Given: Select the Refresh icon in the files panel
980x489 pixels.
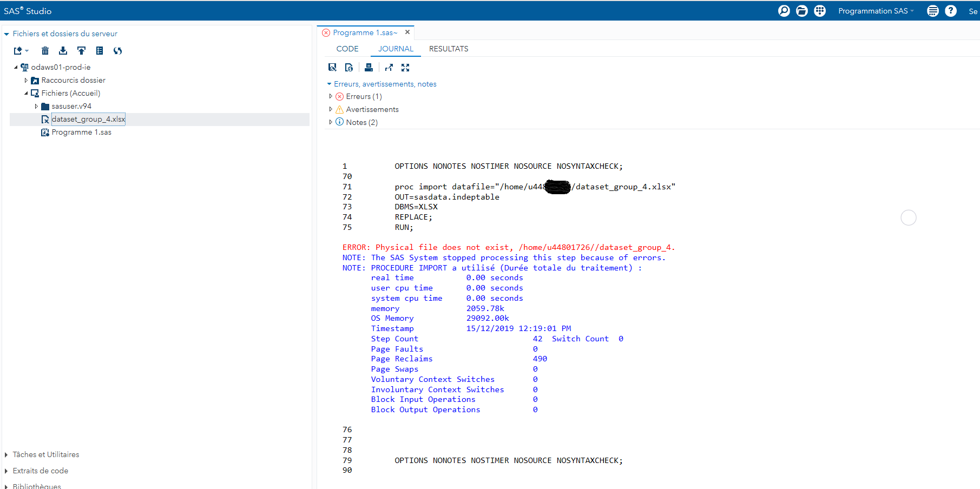Looking at the screenshot, I should 117,50.
